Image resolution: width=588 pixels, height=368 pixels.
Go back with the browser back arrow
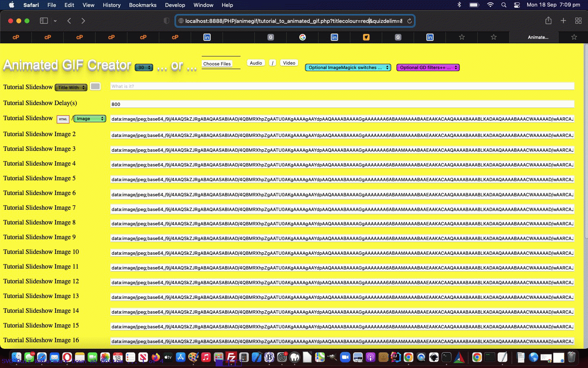pos(69,21)
